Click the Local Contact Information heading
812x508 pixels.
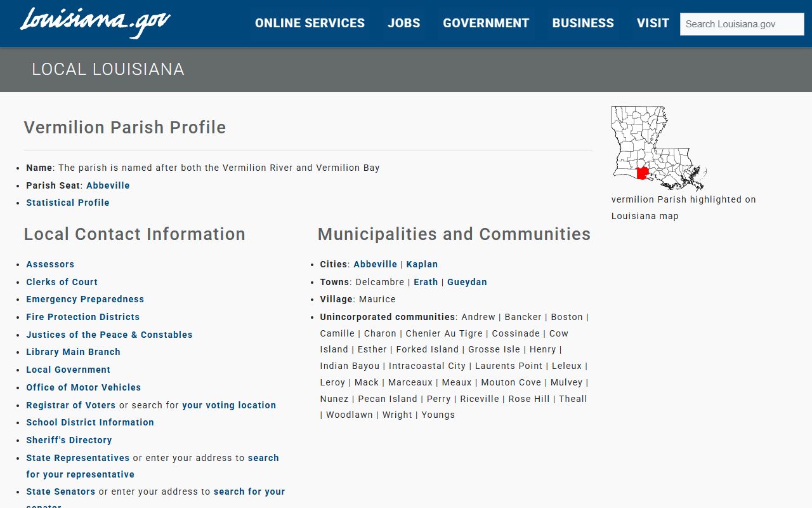134,234
